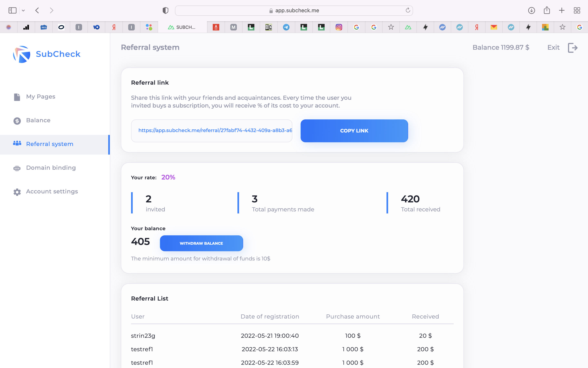The image size is (588, 368).
Task: Click the Referral system people icon
Action: coord(17,143)
